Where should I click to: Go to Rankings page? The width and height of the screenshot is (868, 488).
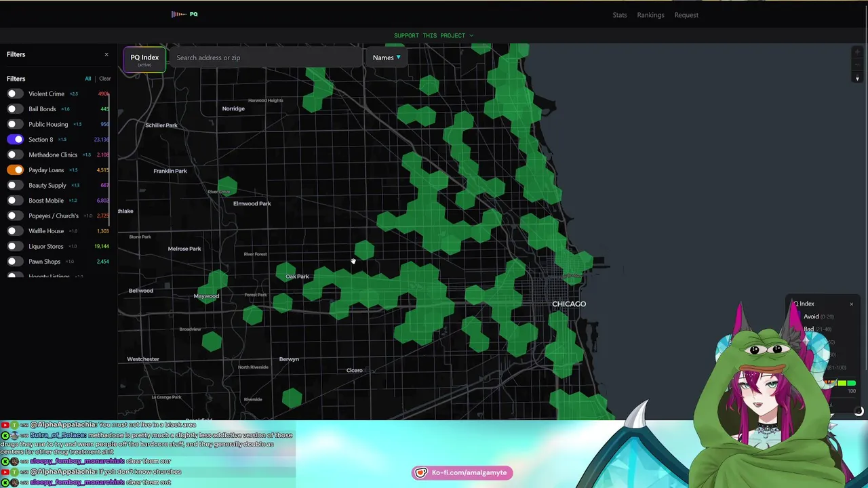tap(650, 15)
